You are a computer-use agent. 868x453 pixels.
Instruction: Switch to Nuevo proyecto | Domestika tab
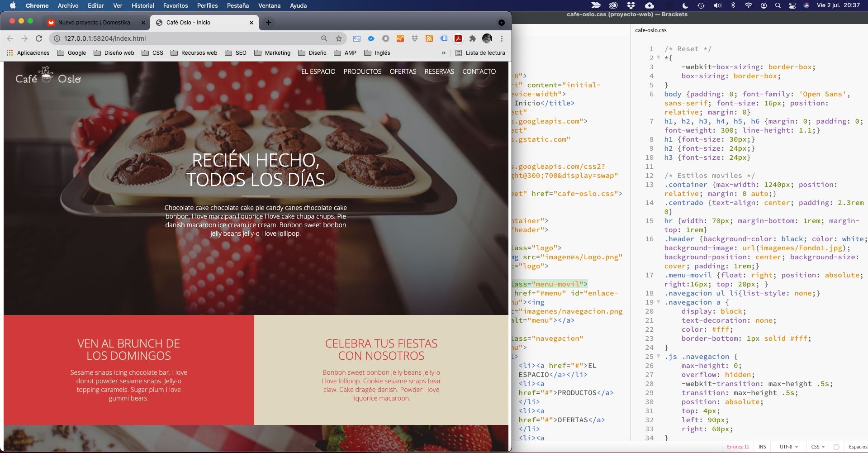[x=94, y=23]
